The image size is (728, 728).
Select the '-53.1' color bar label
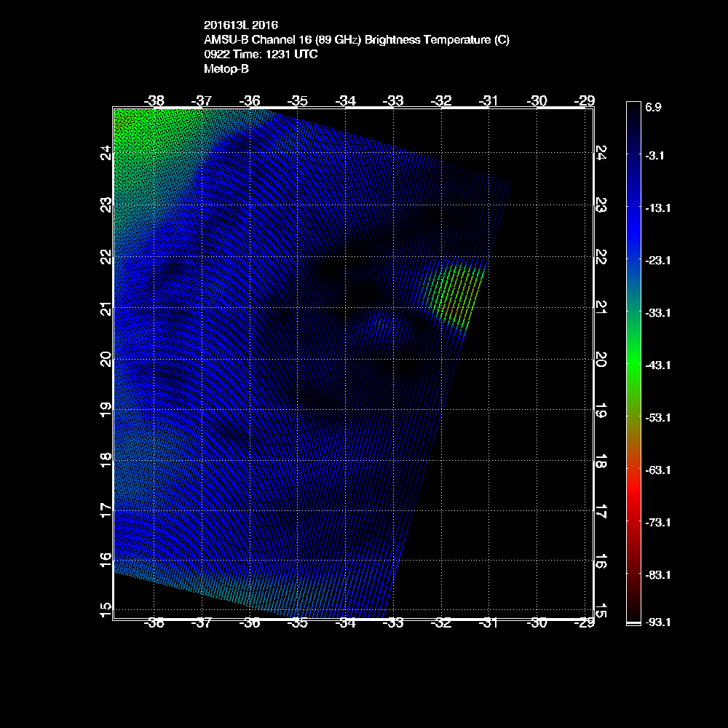(657, 418)
